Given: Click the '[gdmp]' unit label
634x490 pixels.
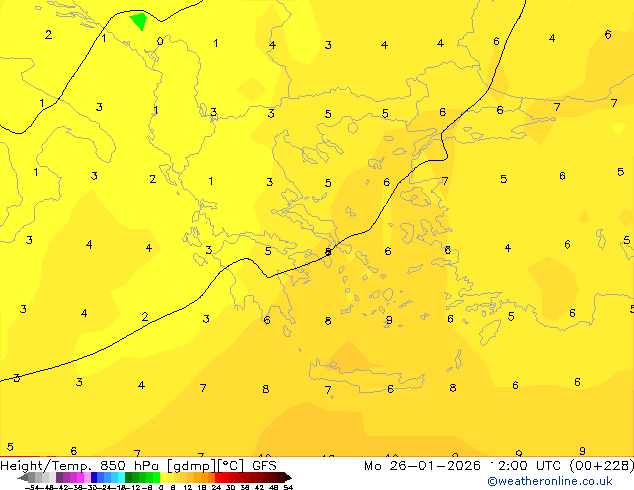Looking at the screenshot, I should click(191, 466).
